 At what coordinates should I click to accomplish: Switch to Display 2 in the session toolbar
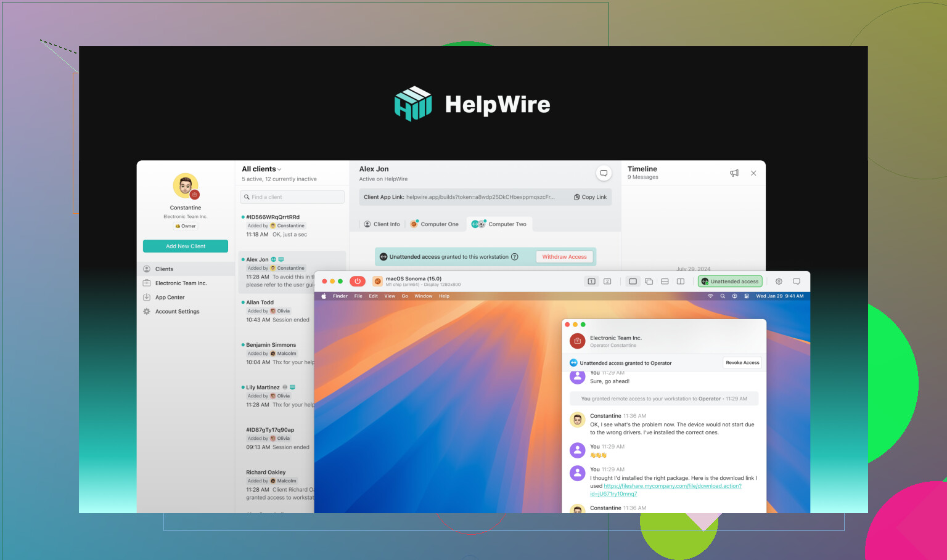coord(607,281)
